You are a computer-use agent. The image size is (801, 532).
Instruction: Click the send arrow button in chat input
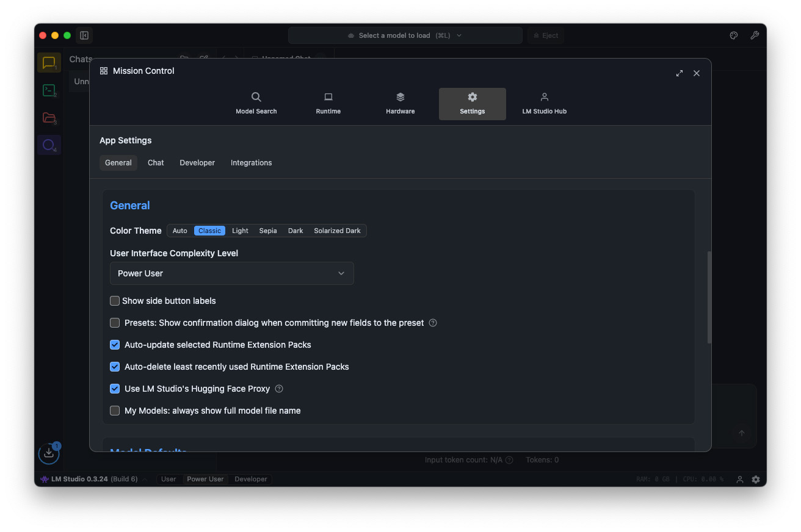click(742, 433)
